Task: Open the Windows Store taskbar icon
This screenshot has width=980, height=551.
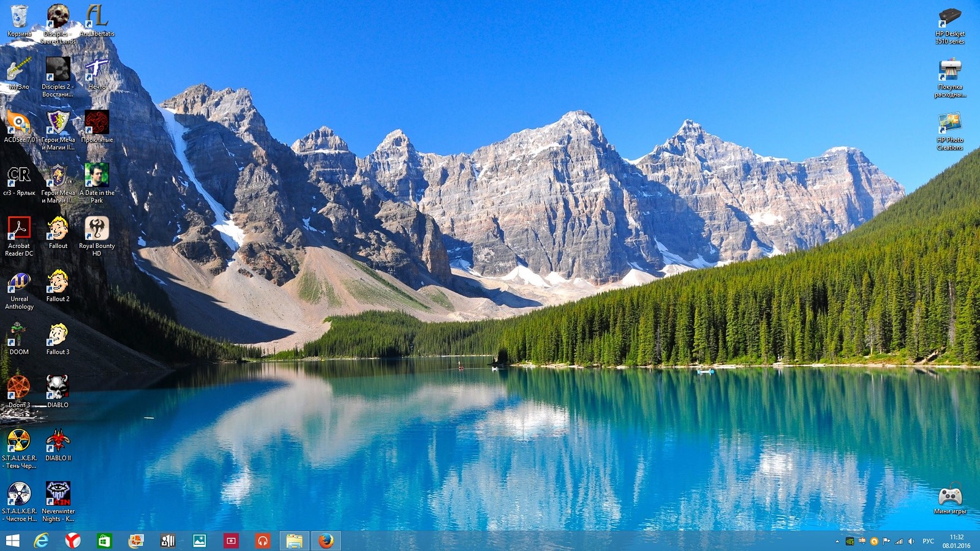Action: [104, 541]
